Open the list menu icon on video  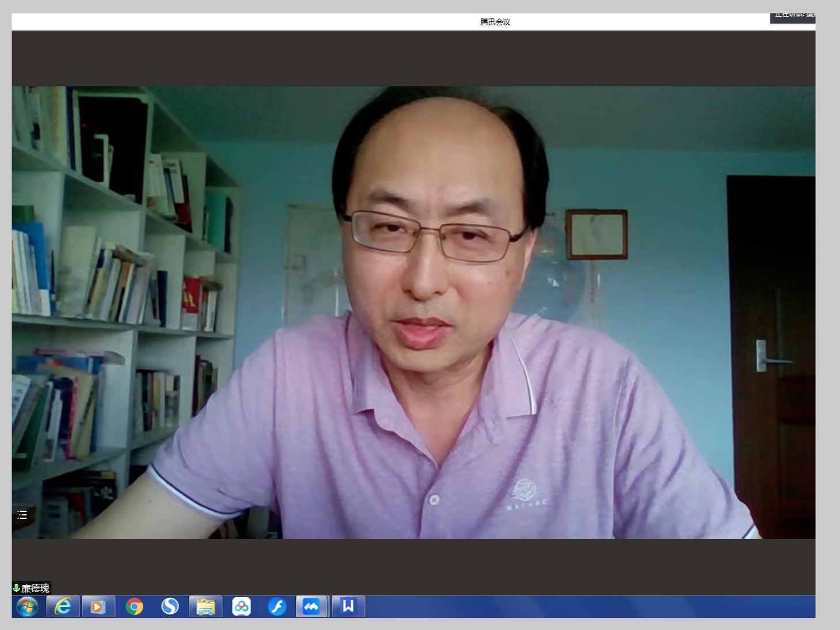(x=22, y=515)
